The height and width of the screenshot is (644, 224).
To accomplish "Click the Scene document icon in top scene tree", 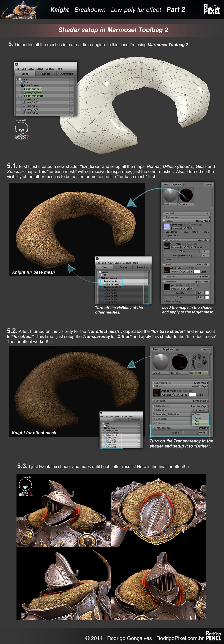I will 19,79.
